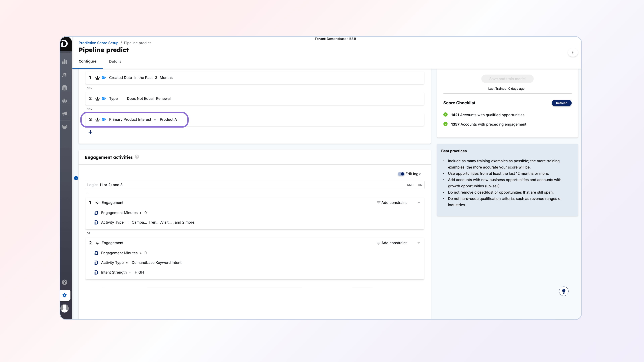644x362 pixels.
Task: Open the handshake sales sidebar icon
Action: 65,127
